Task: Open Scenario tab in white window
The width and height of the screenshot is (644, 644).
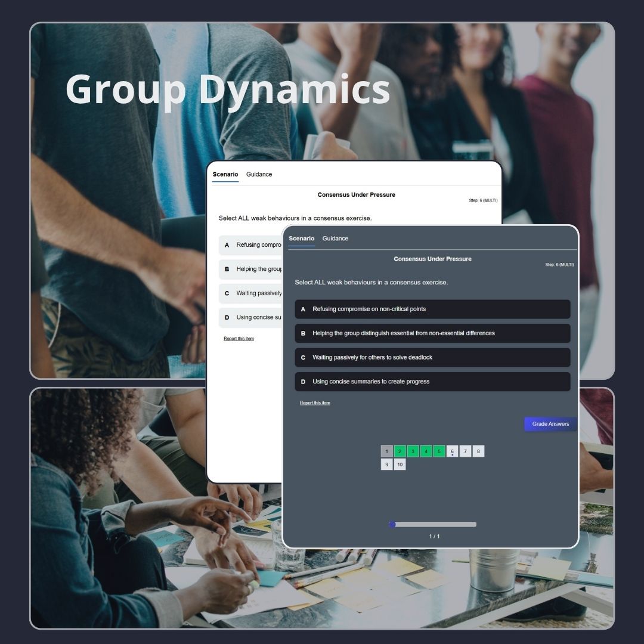Action: [225, 175]
